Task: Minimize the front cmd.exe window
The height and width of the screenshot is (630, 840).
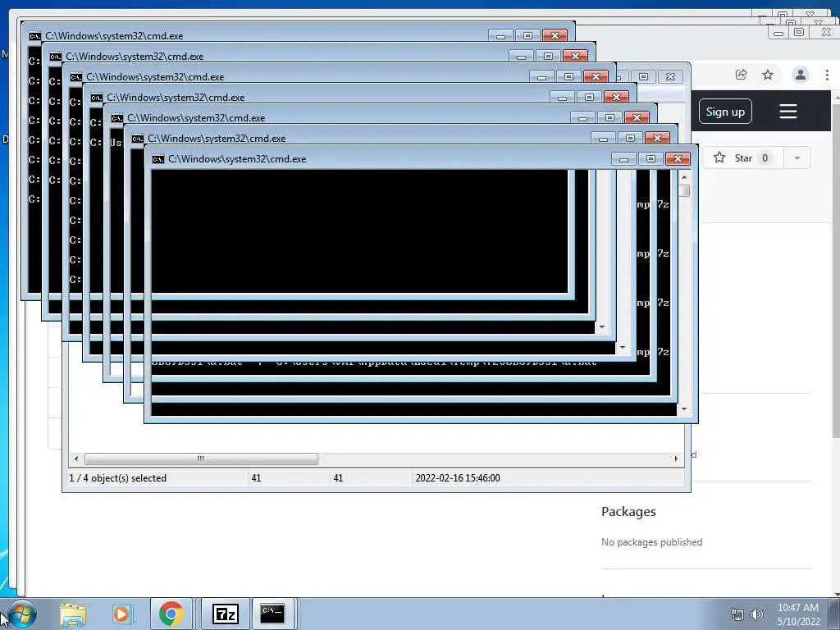Action: [x=623, y=158]
